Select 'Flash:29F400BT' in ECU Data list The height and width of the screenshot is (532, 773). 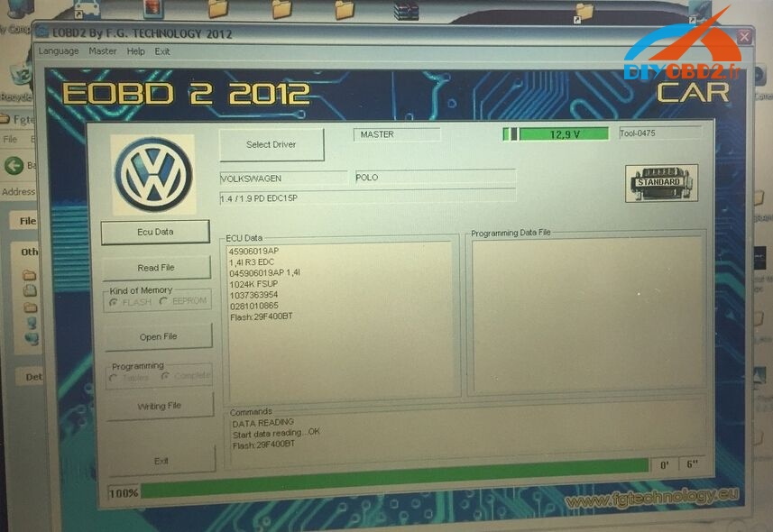[x=262, y=316]
